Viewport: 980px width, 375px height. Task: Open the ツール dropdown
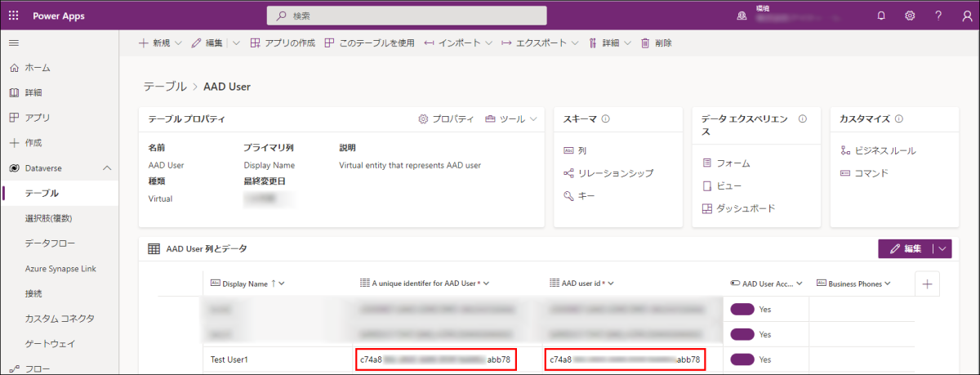click(511, 119)
